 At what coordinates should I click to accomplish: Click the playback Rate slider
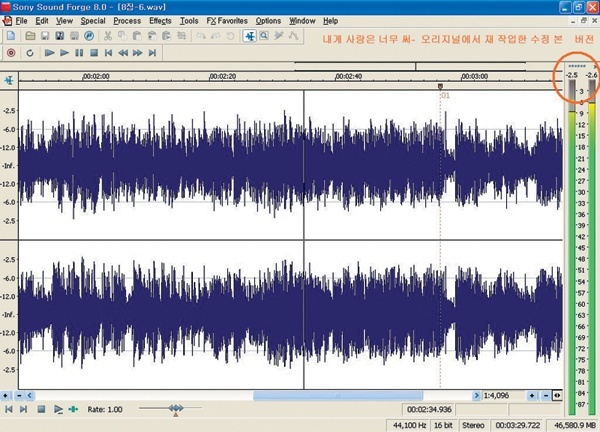(175, 409)
